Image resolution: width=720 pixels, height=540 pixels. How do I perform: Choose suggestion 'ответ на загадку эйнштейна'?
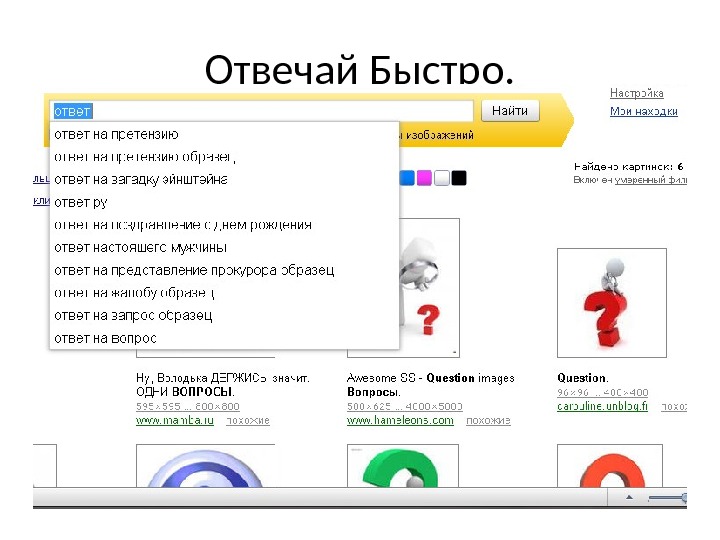click(224, 180)
